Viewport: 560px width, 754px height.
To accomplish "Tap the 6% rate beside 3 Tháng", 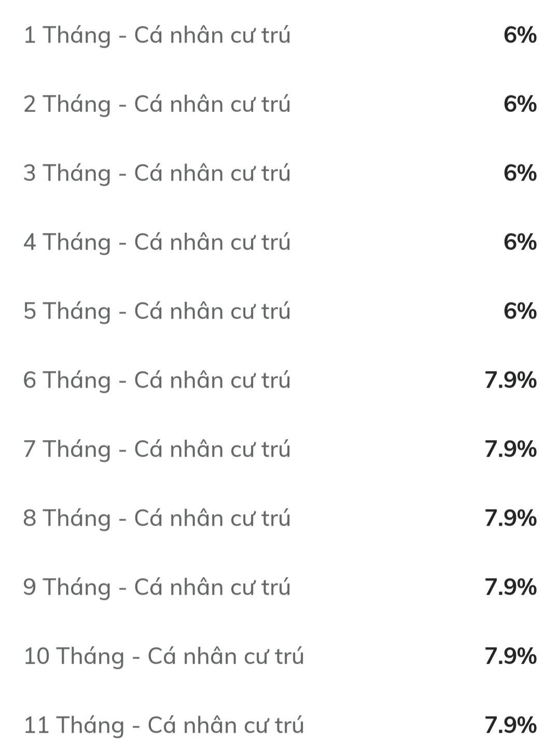I will click(520, 173).
